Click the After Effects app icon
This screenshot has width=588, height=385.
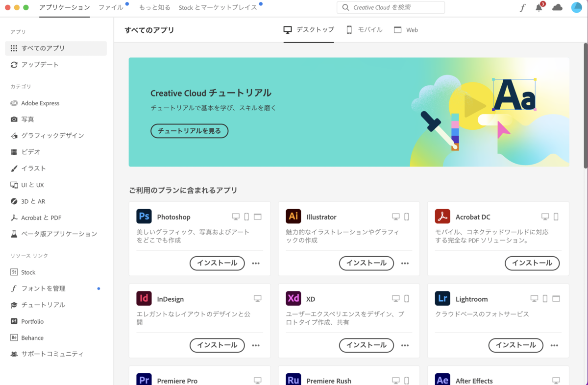tap(442, 380)
